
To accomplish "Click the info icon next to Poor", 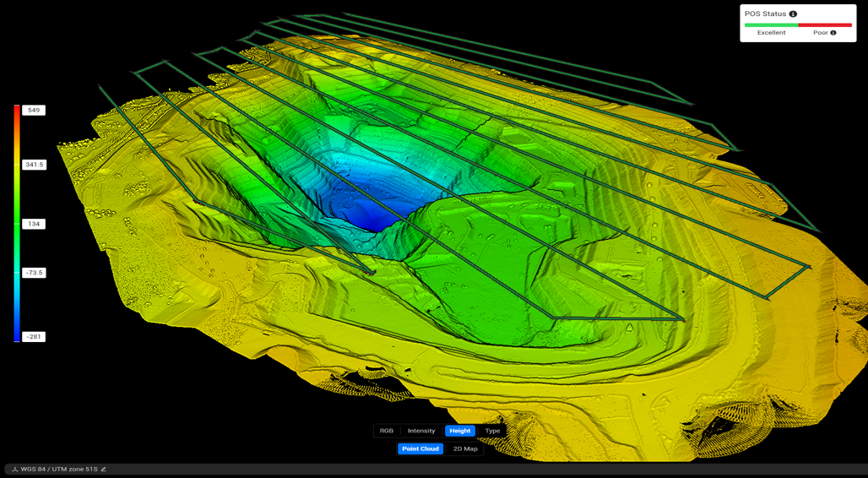I will click(833, 33).
